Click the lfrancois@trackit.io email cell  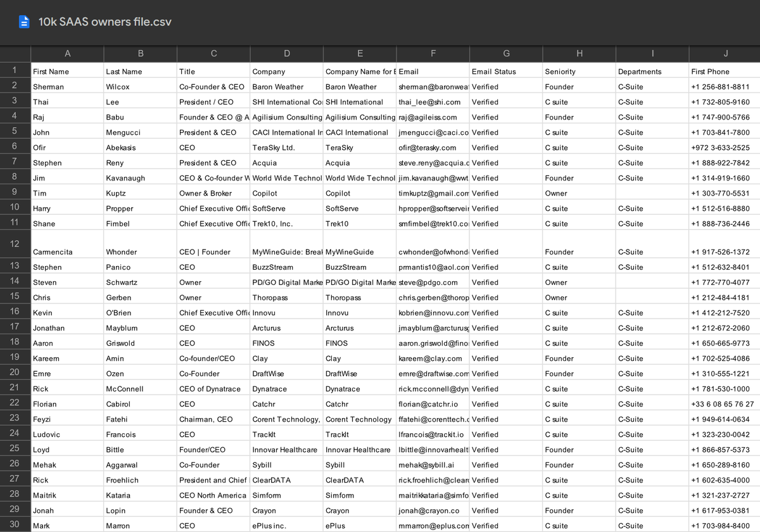[433, 434]
